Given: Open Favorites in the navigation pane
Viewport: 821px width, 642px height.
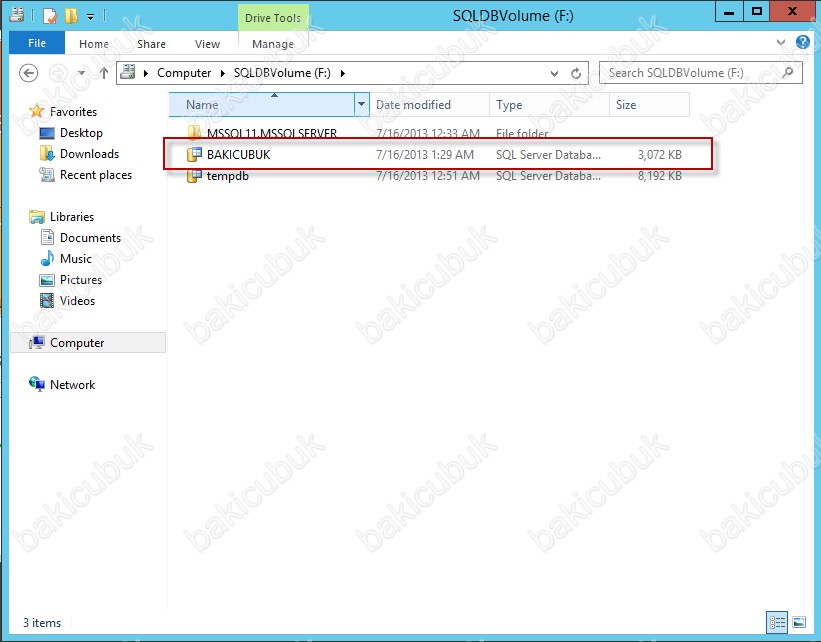Looking at the screenshot, I should pos(73,112).
